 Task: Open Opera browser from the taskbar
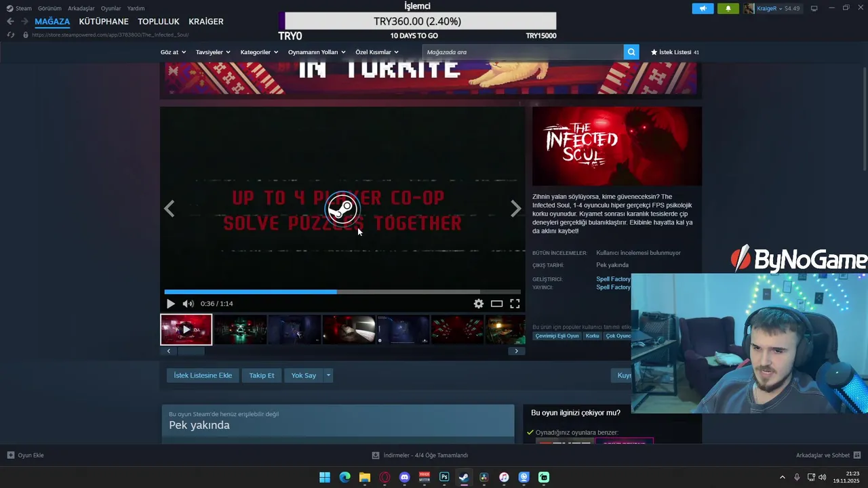385,477
